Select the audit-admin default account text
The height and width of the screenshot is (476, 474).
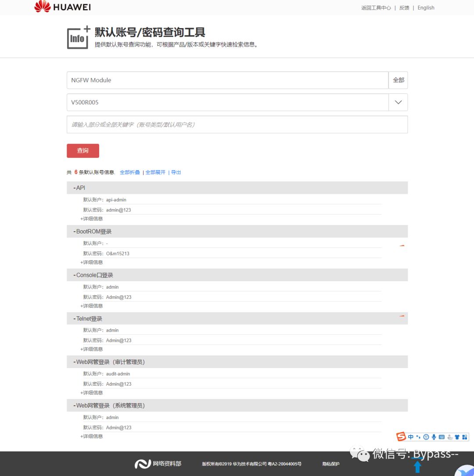pos(118,374)
